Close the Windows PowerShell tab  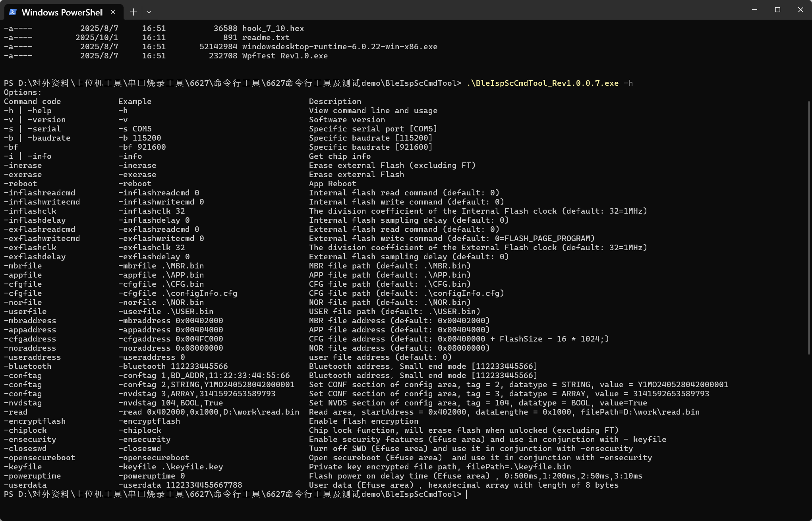(x=113, y=12)
